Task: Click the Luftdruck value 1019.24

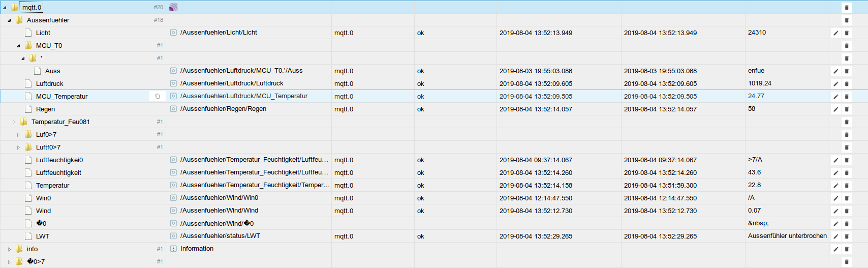Action: tap(760, 83)
